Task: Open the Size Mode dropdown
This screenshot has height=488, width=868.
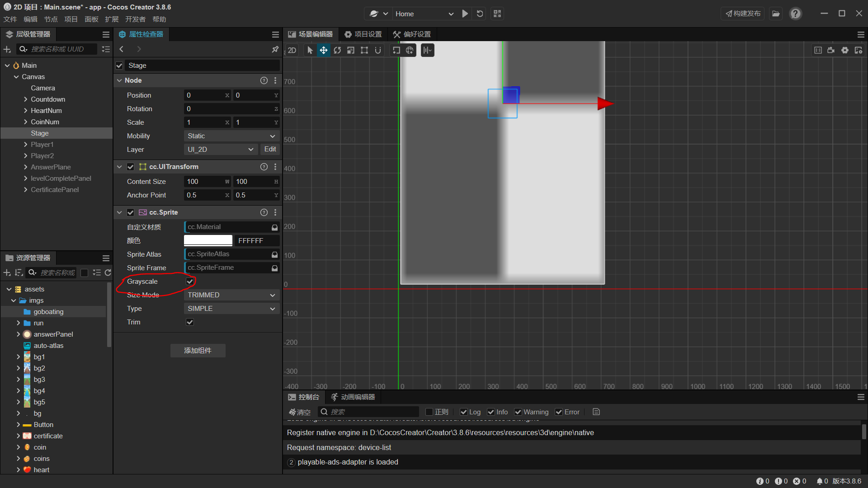Action: [x=231, y=295]
